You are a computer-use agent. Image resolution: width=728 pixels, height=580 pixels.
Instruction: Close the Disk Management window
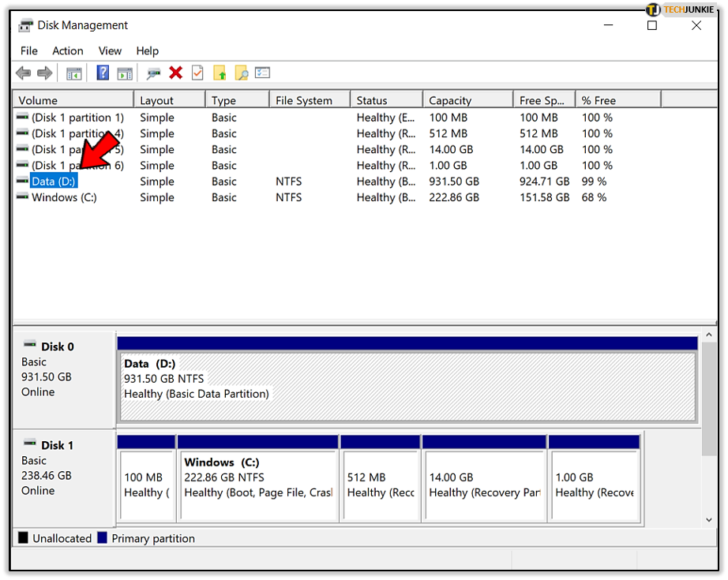point(696,25)
